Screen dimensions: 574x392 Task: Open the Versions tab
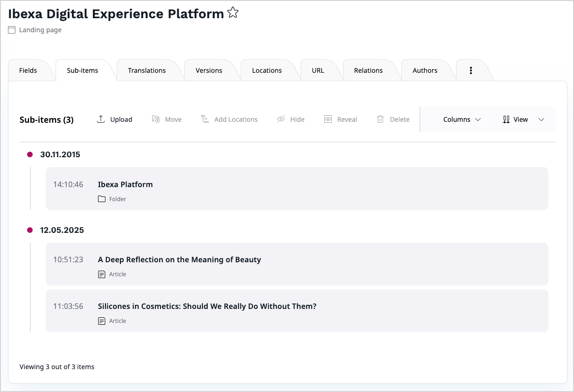point(209,70)
